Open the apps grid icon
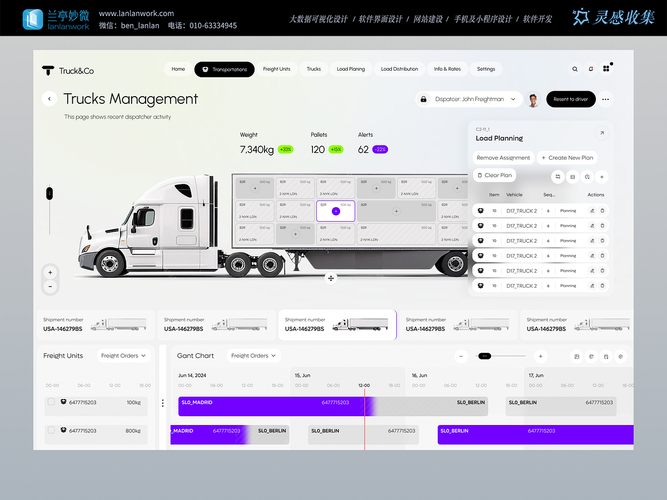Screen dimensions: 667x500 pyautogui.click(x=606, y=69)
